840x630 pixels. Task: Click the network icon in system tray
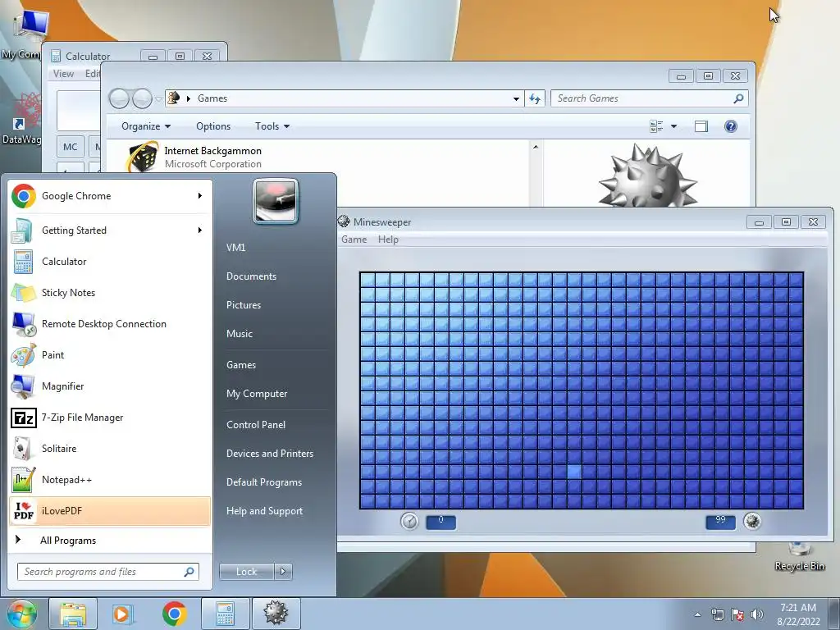[717, 614]
